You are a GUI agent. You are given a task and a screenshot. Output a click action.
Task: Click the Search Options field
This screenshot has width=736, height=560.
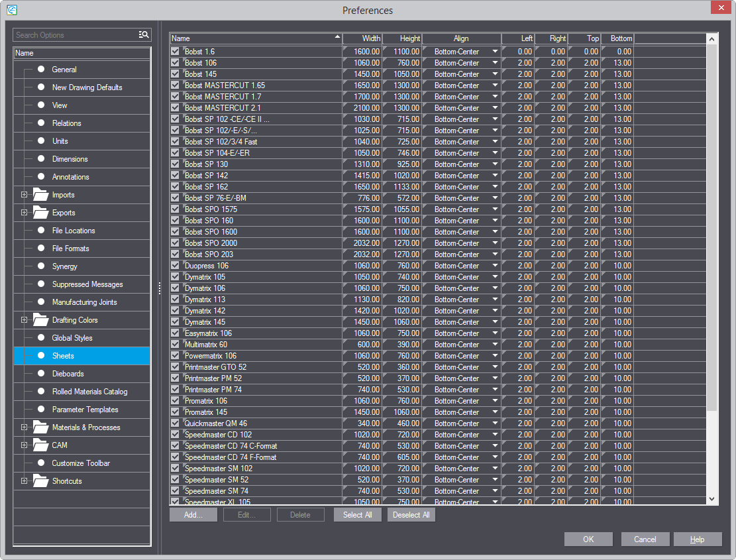point(75,34)
